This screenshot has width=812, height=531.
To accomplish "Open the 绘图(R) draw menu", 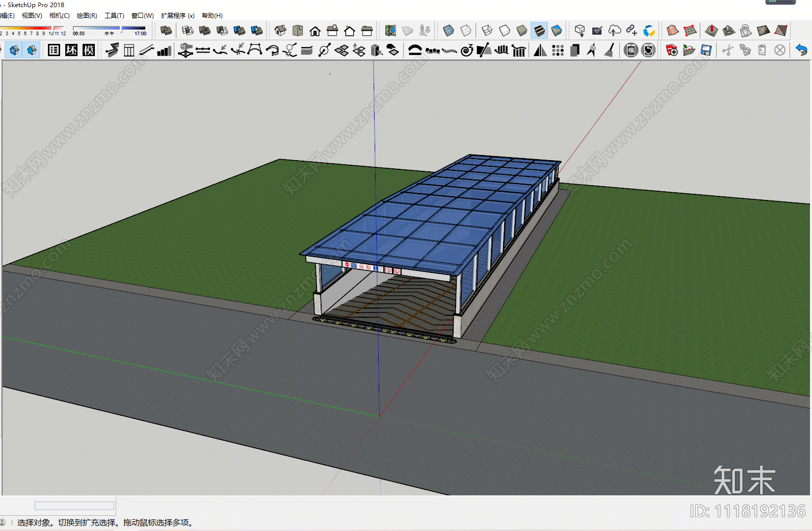I will [87, 16].
